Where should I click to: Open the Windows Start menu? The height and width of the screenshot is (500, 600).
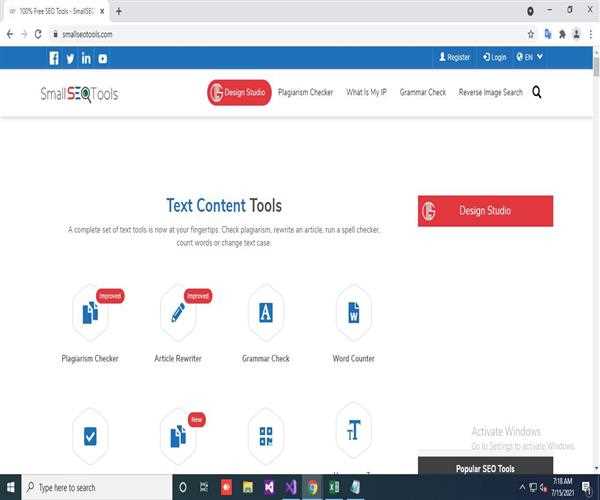coord(11,487)
